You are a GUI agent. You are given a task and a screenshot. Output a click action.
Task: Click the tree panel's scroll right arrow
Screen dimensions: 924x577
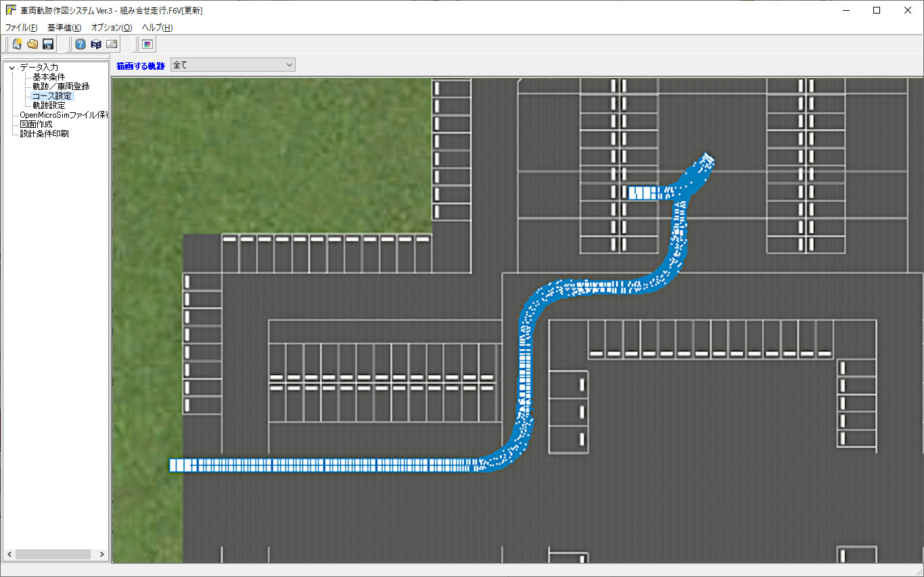coord(102,554)
